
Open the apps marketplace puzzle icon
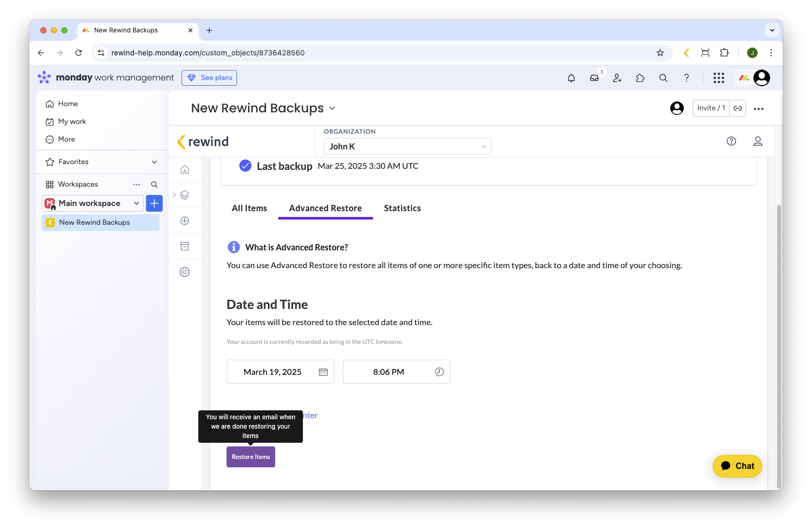click(x=640, y=78)
